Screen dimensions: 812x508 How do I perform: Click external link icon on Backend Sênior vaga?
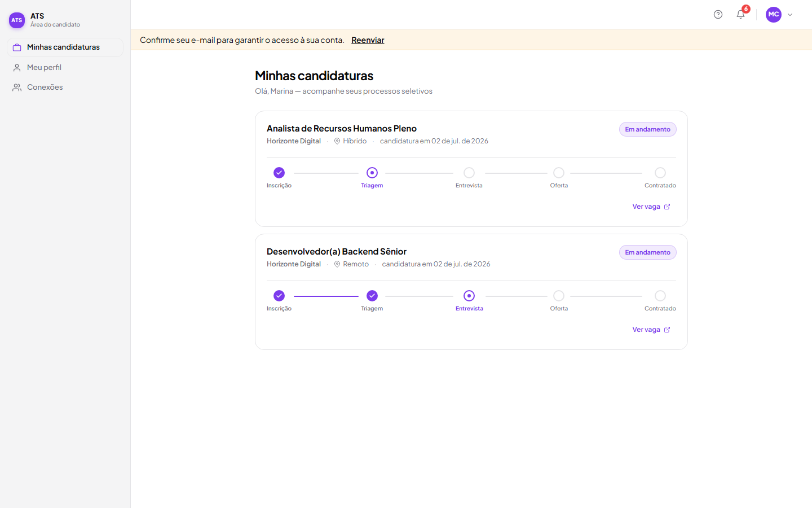667,330
